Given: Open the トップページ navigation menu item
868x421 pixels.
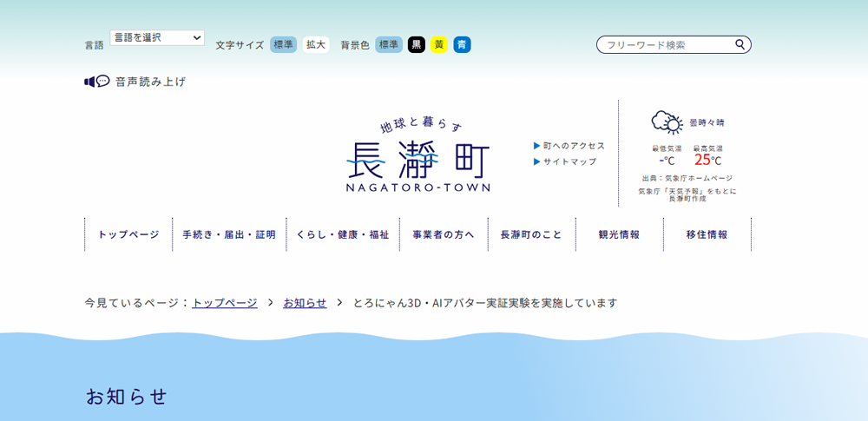Looking at the screenshot, I should 128,234.
